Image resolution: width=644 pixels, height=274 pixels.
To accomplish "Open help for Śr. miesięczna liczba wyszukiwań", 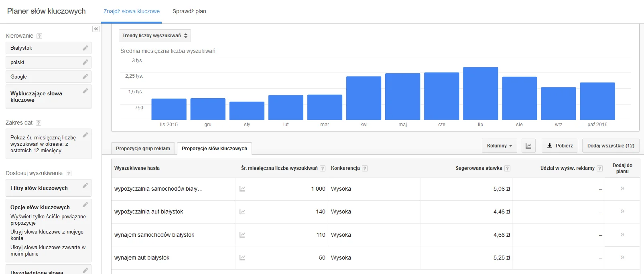I will (x=323, y=169).
